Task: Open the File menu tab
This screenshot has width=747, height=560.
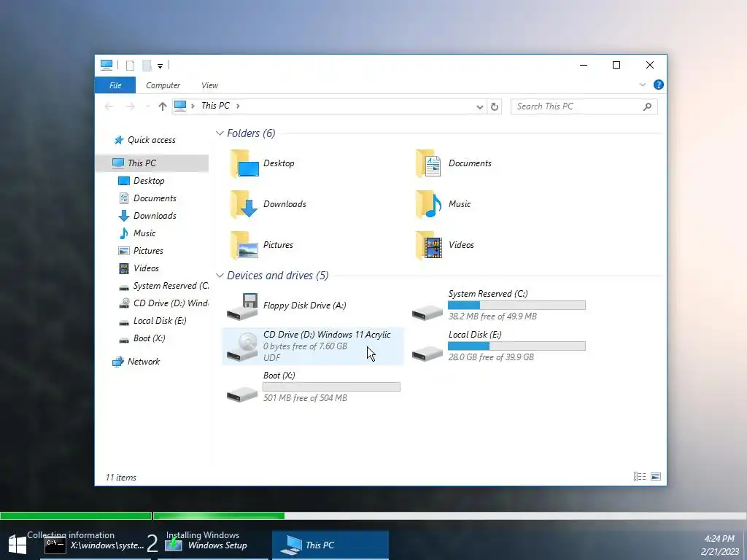Action: coord(115,85)
